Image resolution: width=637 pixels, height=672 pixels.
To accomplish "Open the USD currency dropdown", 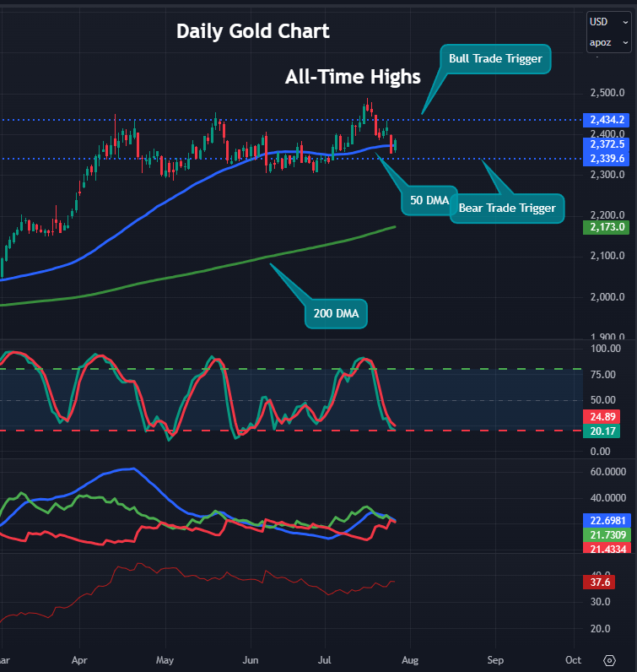I will pos(608,22).
